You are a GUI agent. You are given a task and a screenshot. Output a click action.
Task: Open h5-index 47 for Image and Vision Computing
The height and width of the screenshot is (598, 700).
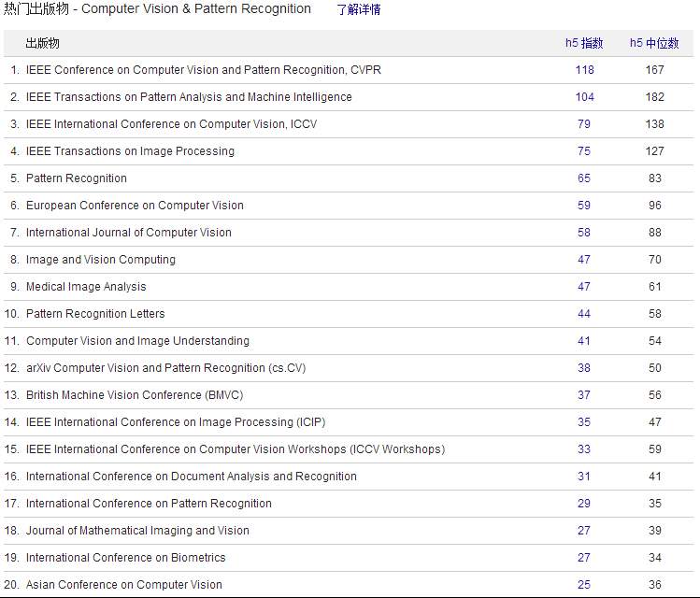pyautogui.click(x=584, y=260)
